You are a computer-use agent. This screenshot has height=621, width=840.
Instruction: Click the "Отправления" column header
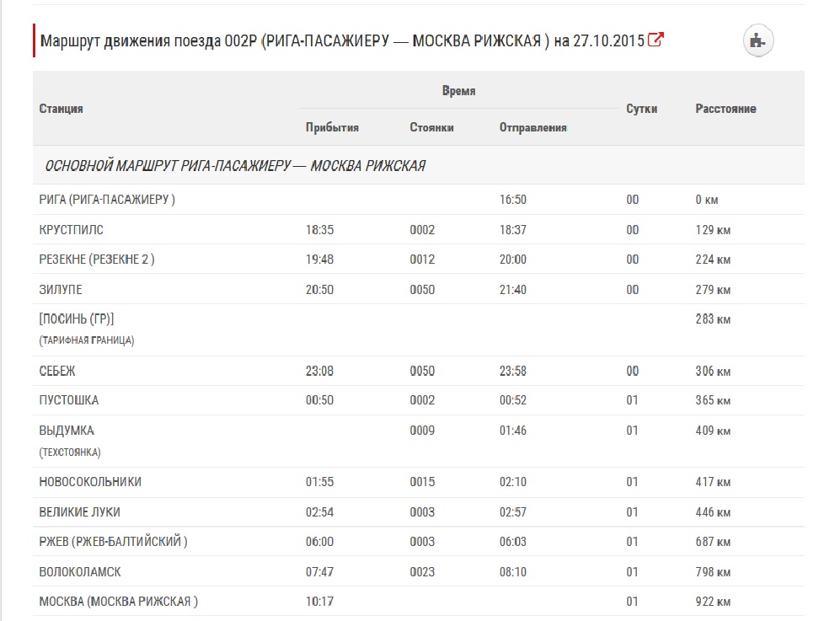click(532, 128)
